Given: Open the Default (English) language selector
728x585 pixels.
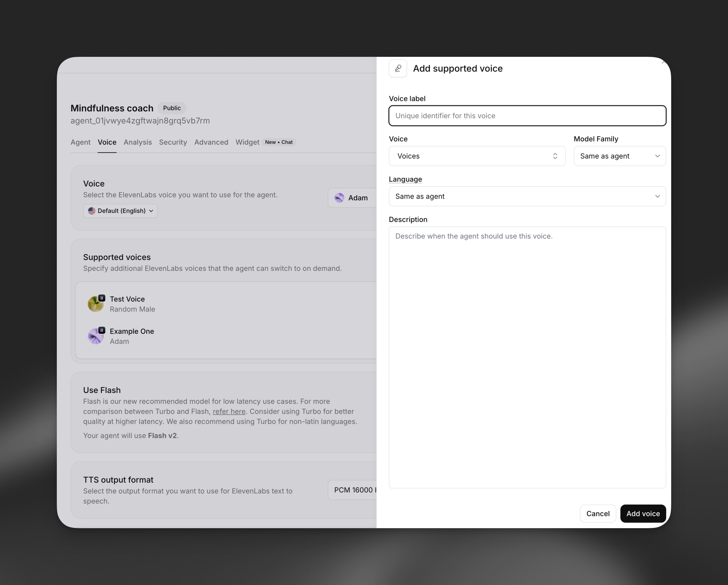Looking at the screenshot, I should tap(120, 210).
